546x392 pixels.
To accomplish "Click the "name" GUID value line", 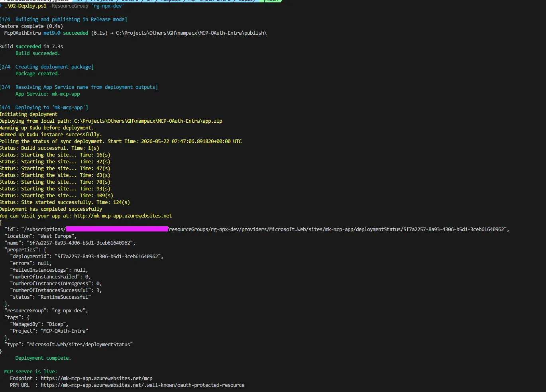I will tap(70, 243).
